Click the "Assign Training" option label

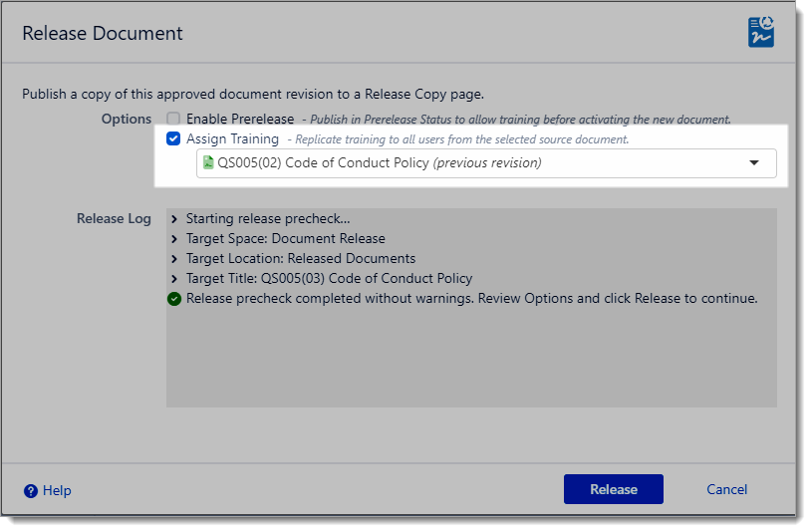(x=232, y=138)
